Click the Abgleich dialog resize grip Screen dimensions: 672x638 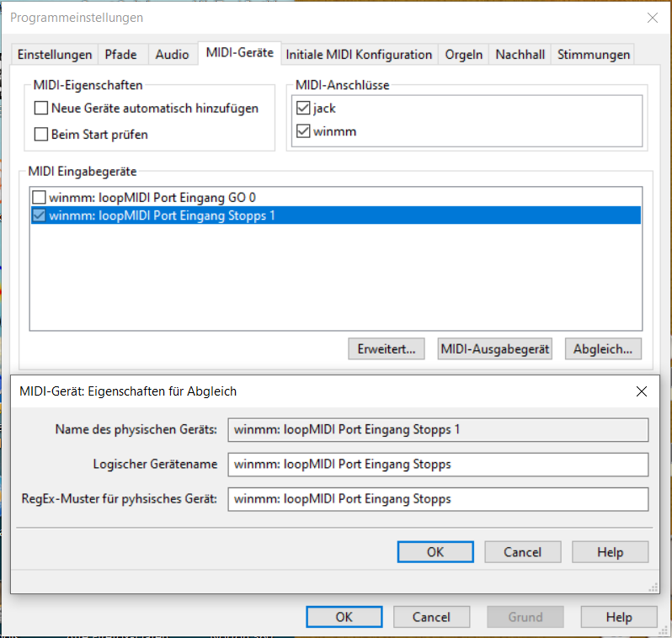tap(653, 587)
